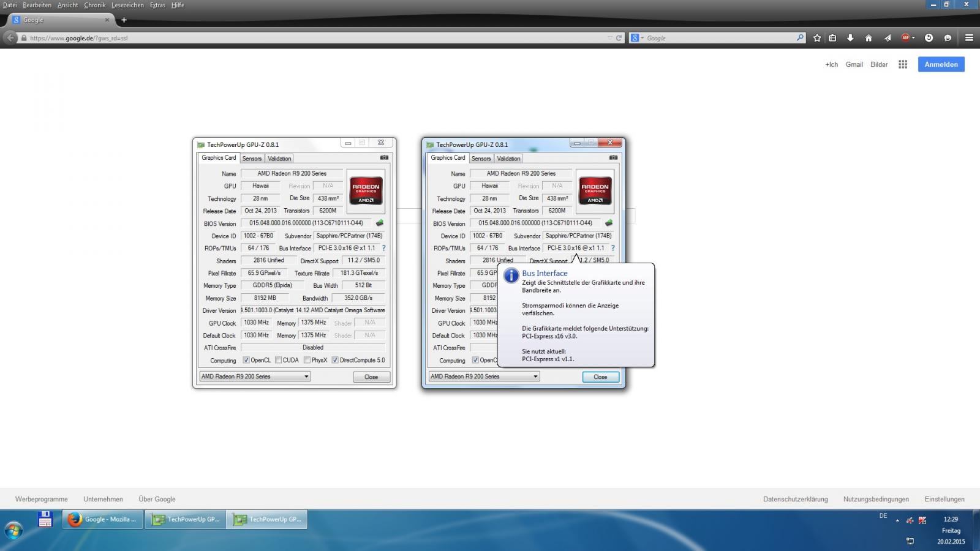Click the BIOS save chip icon in right GPU-Z window
This screenshot has width=980, height=551.
click(x=608, y=223)
